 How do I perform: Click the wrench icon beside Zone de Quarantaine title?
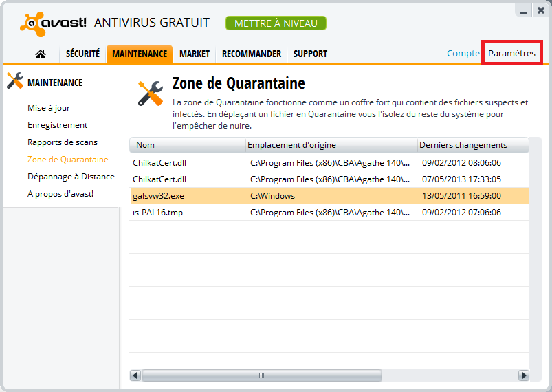151,94
